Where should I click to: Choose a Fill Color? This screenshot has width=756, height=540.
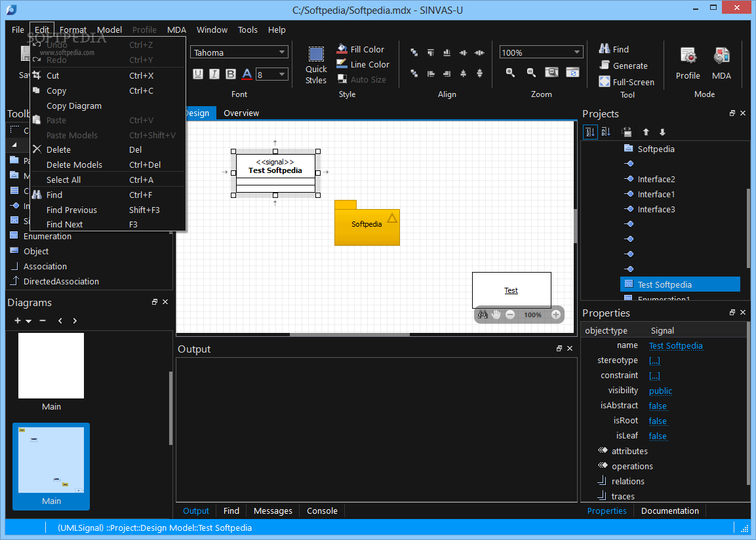point(361,49)
